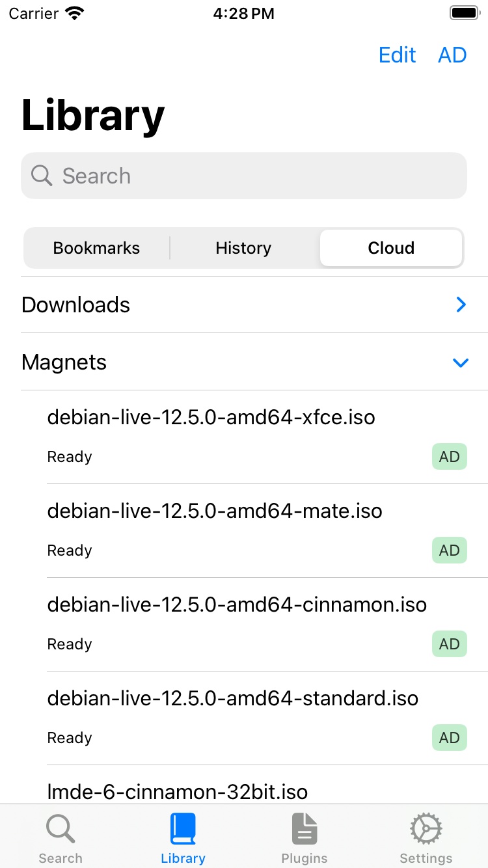
Task: Switch to the Bookmarks segment
Action: coord(96,248)
